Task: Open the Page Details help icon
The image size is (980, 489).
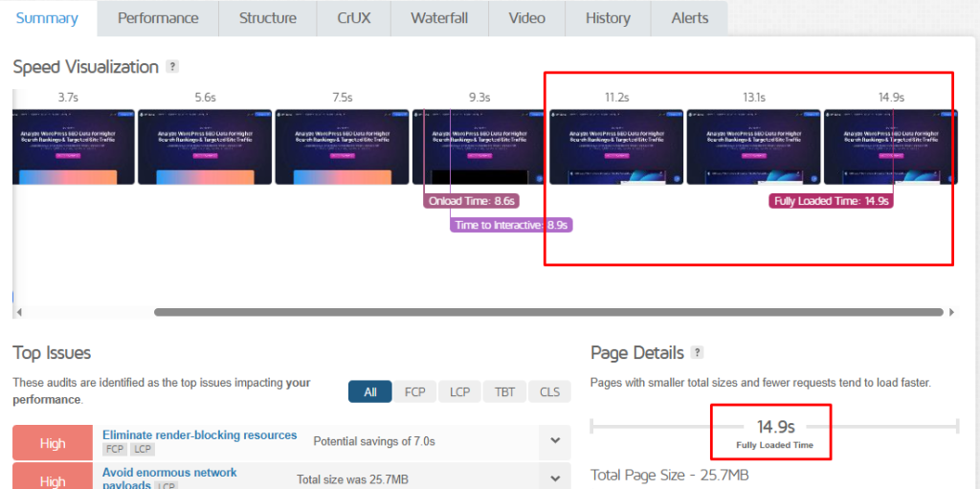Action: coord(698,353)
